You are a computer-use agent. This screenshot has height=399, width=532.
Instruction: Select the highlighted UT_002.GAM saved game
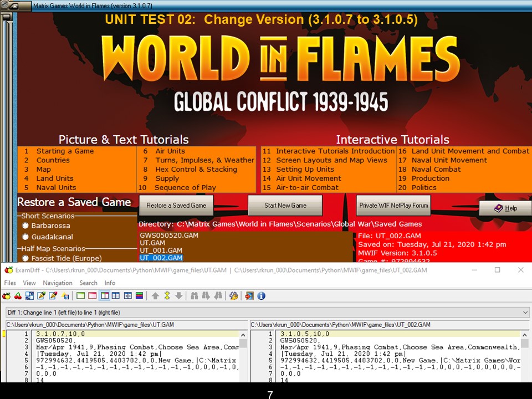161,258
